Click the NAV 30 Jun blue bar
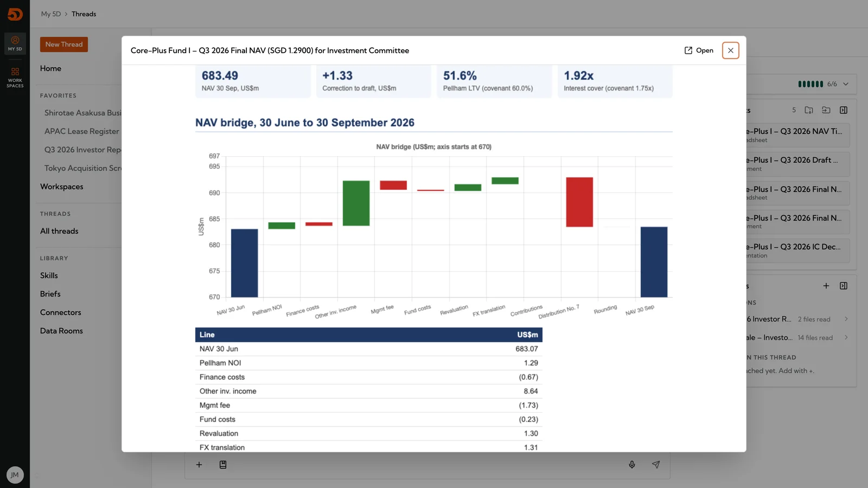 (245, 263)
